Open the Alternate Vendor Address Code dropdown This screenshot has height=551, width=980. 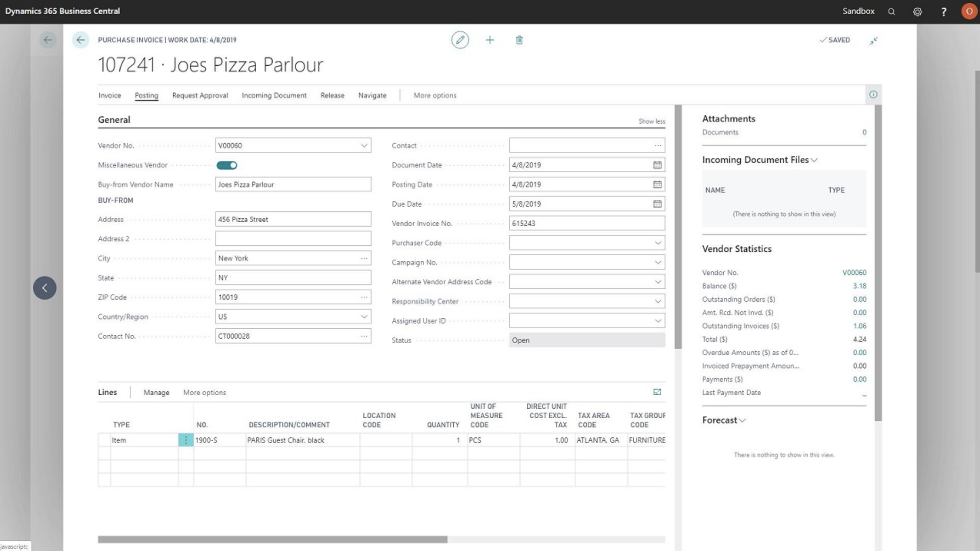[658, 282]
